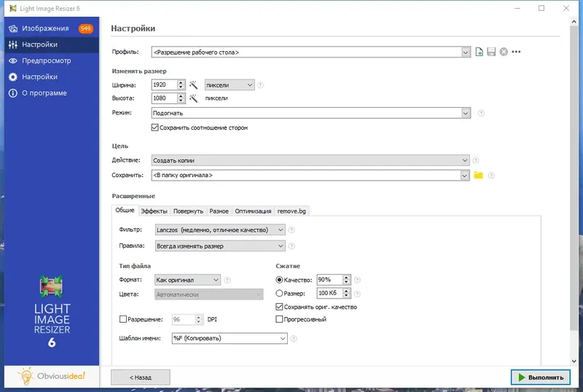
Task: Switch to the Эффекты tab
Action: (154, 211)
